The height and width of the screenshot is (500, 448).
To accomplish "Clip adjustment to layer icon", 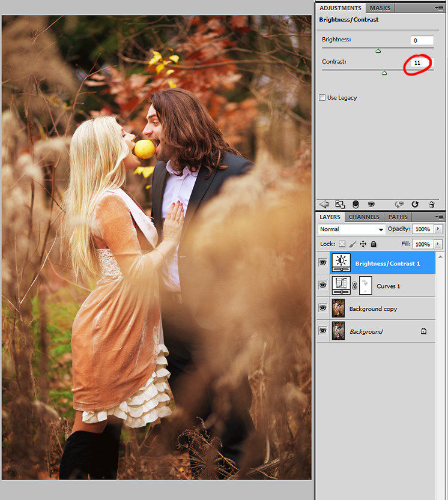I will pos(356,205).
